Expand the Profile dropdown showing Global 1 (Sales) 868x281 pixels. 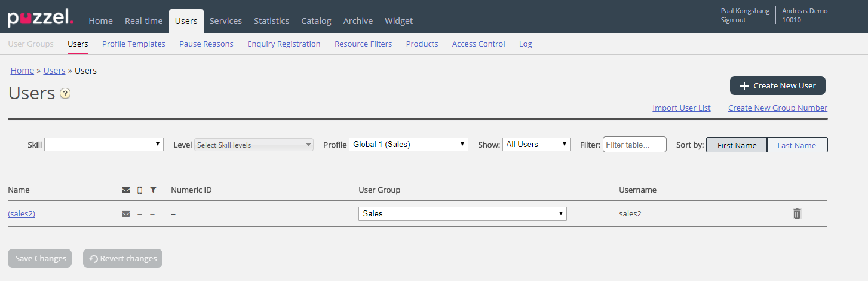408,144
